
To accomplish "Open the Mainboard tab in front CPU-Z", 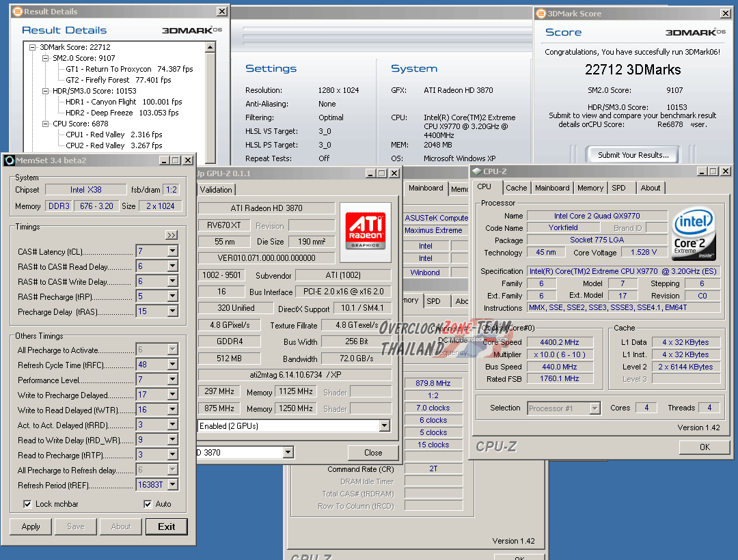I will tap(552, 188).
